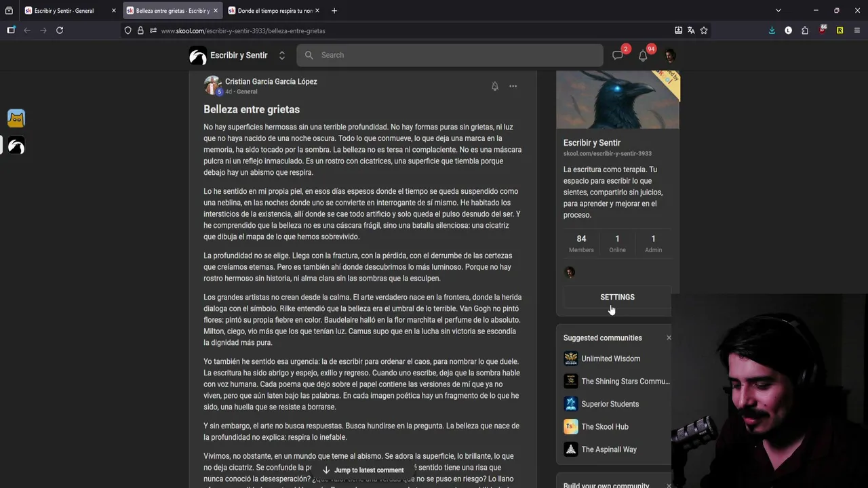Click the tracking protection shield icon

pyautogui.click(x=127, y=30)
